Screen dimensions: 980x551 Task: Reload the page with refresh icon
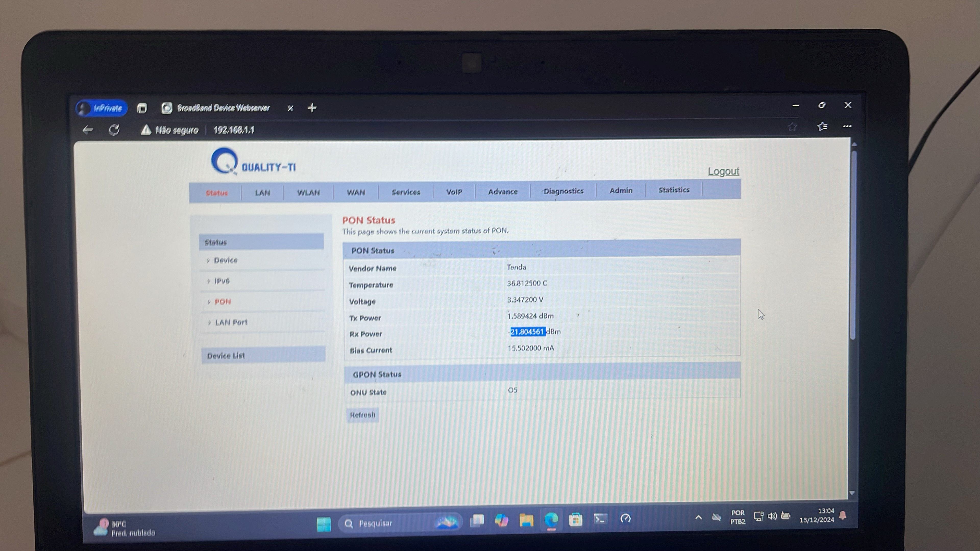pyautogui.click(x=114, y=130)
